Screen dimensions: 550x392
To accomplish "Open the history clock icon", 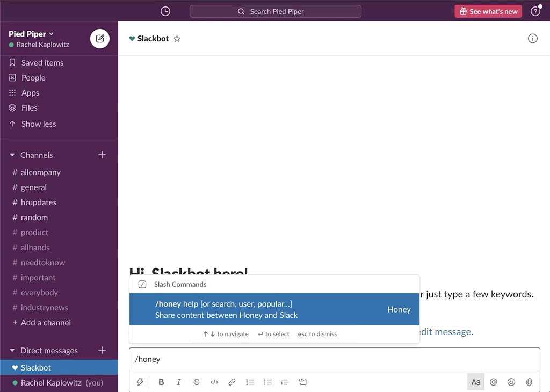I will [165, 11].
